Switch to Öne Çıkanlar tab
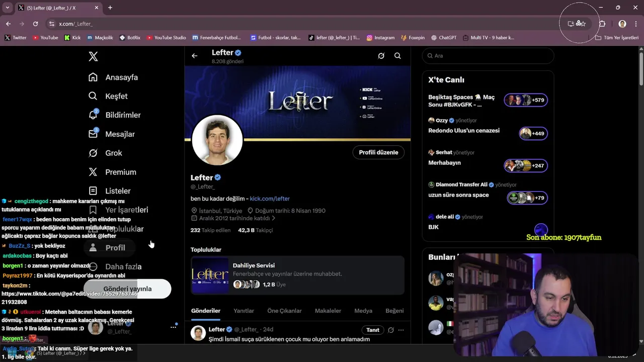The image size is (644, 362). pyautogui.click(x=284, y=311)
